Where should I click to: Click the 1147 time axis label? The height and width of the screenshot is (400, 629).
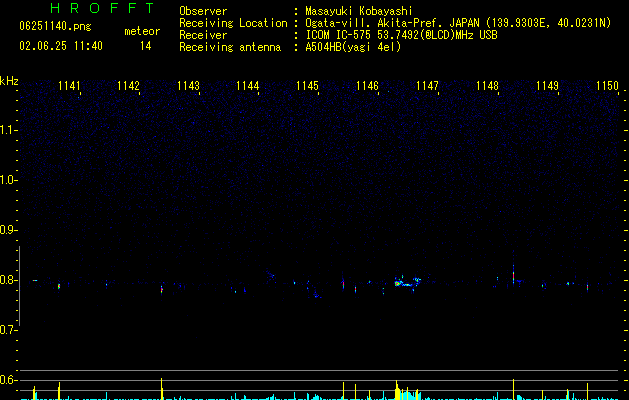(427, 86)
